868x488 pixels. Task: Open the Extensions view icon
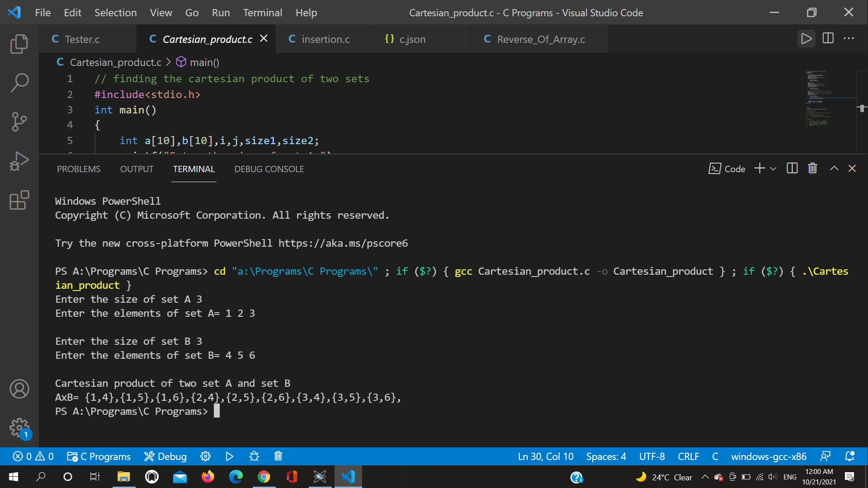19,200
